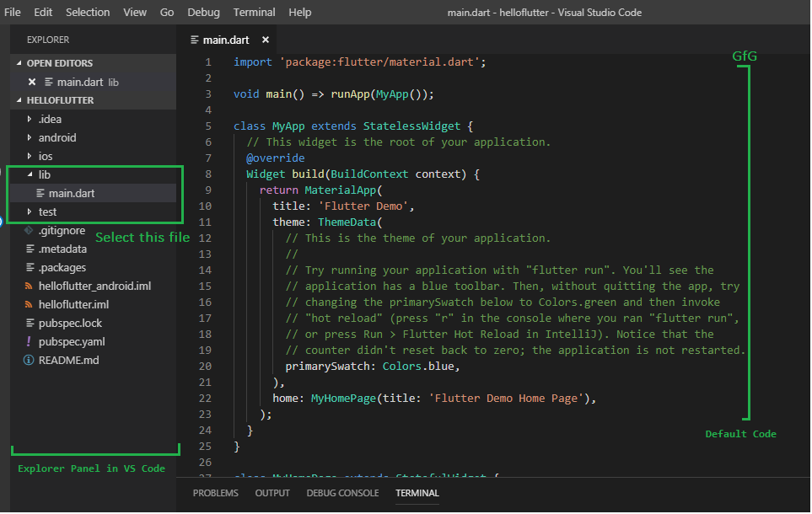Switch to the DEBUG CONSOLE tab

(x=342, y=493)
